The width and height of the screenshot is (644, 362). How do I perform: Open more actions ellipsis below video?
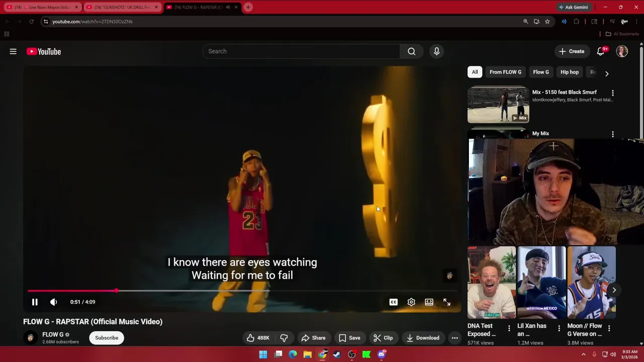point(455,338)
